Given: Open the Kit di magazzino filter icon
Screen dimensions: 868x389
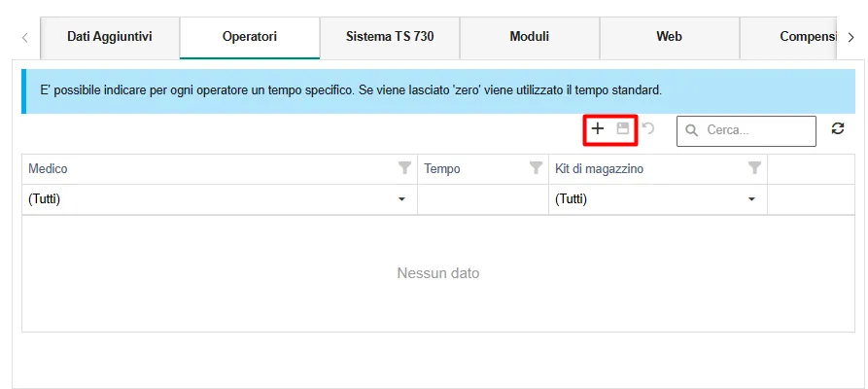Looking at the screenshot, I should point(754,168).
